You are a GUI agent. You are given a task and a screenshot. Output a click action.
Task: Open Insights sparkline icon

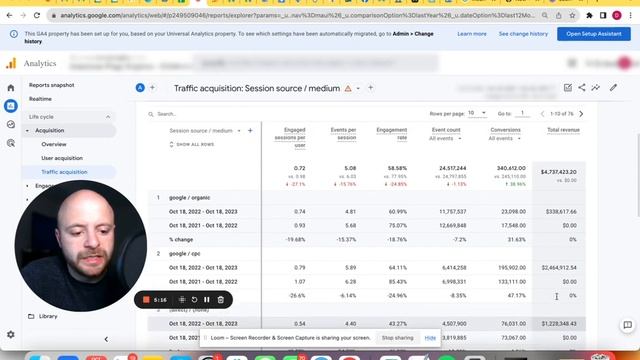pos(596,87)
